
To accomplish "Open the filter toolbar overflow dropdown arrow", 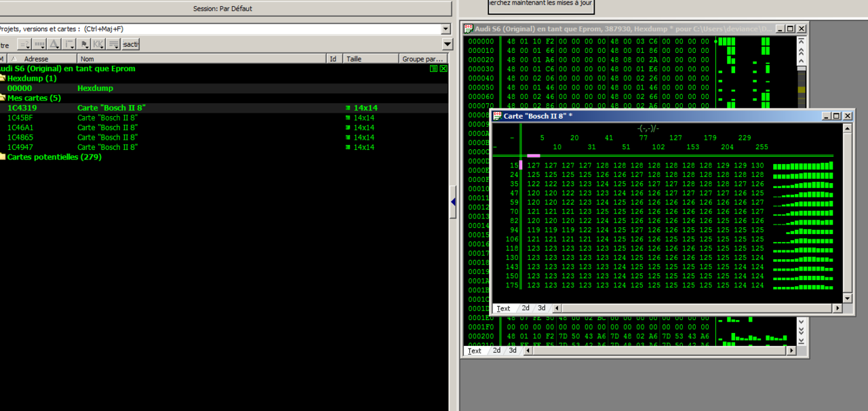I will pyautogui.click(x=446, y=44).
